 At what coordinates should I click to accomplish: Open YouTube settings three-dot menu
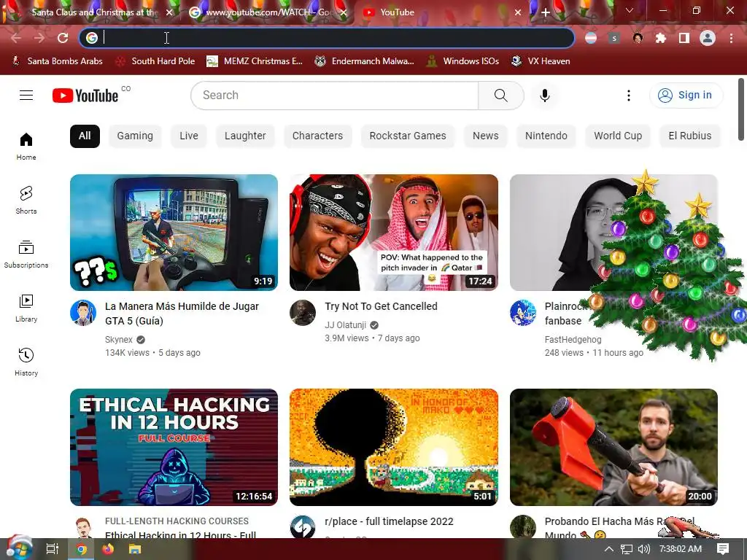coord(628,96)
